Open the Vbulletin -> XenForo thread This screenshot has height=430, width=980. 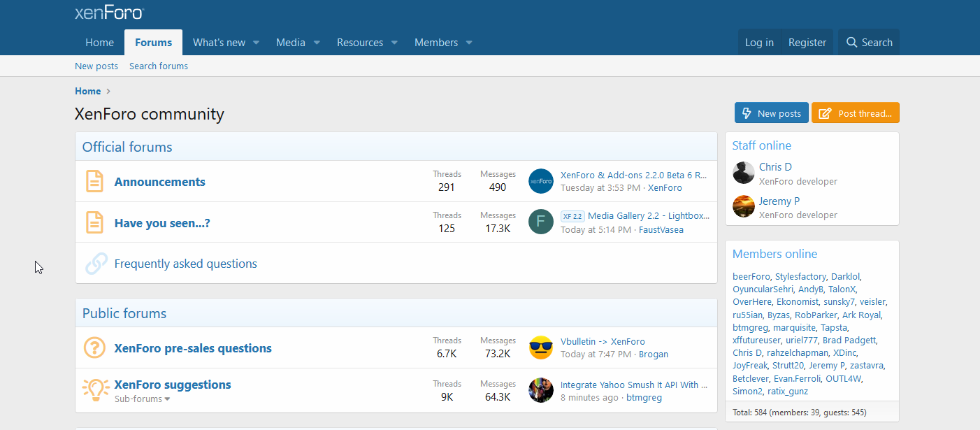tap(603, 341)
